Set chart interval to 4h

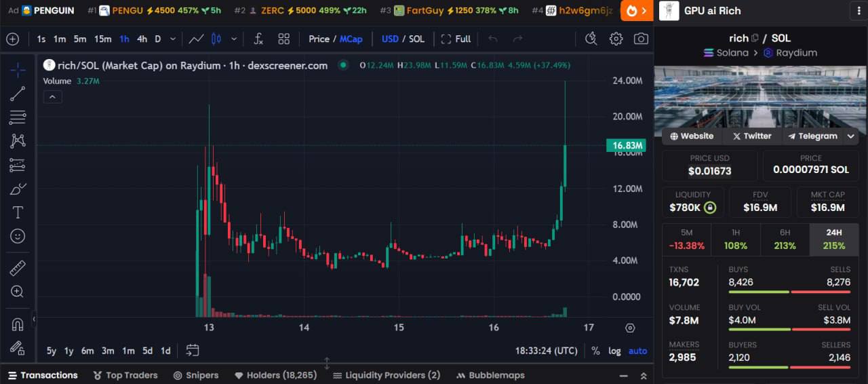point(142,39)
